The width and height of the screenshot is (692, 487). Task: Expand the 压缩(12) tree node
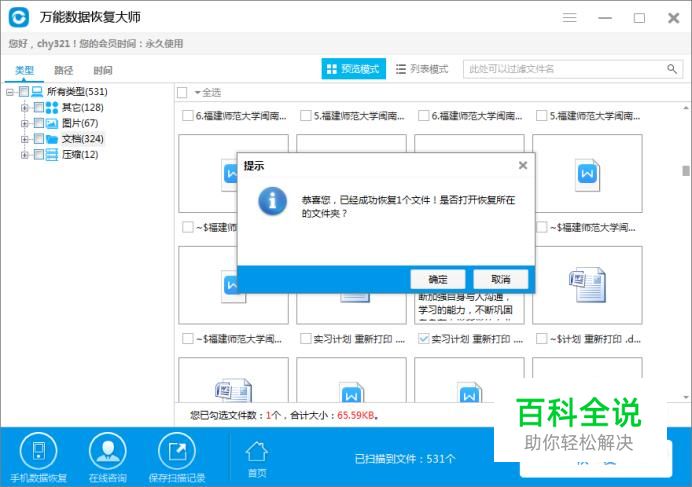(x=25, y=155)
